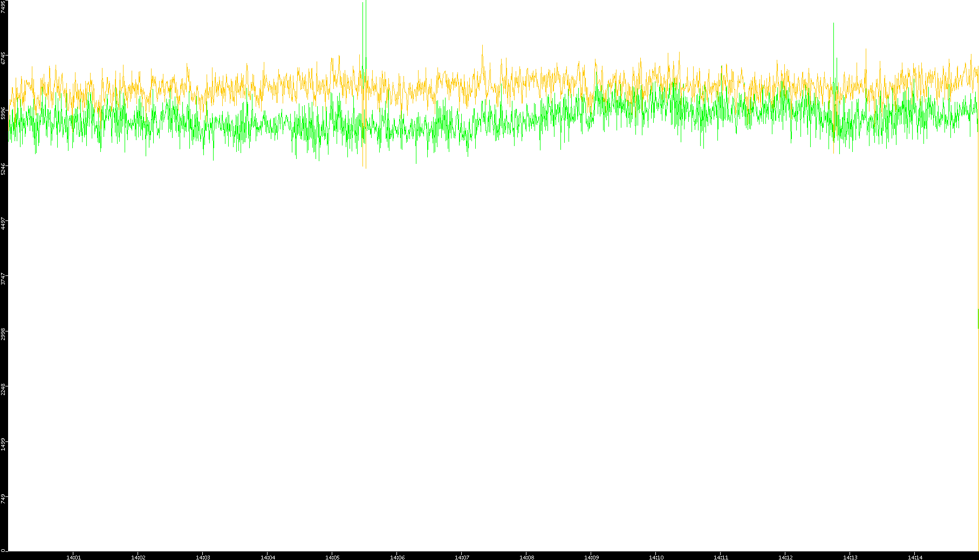Screen dimensions: 979x560
Task: Click the 14:01 time axis label
Action: (73, 557)
